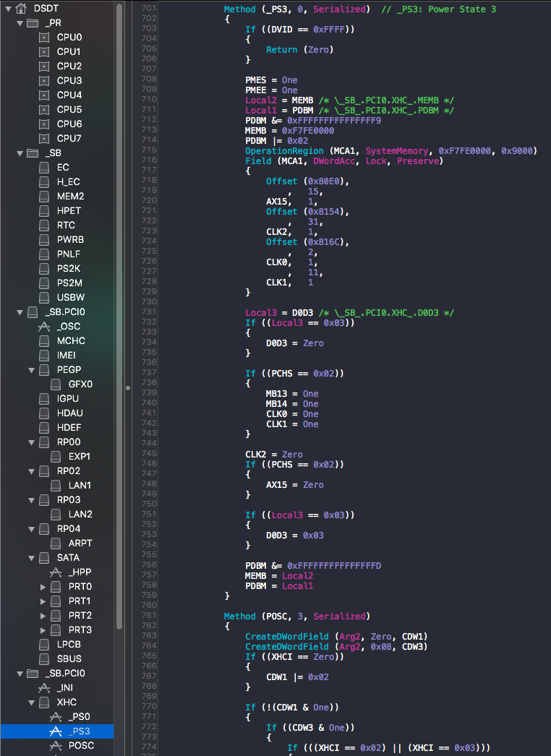Click the sidebar vertical scrollbar

click(x=119, y=316)
